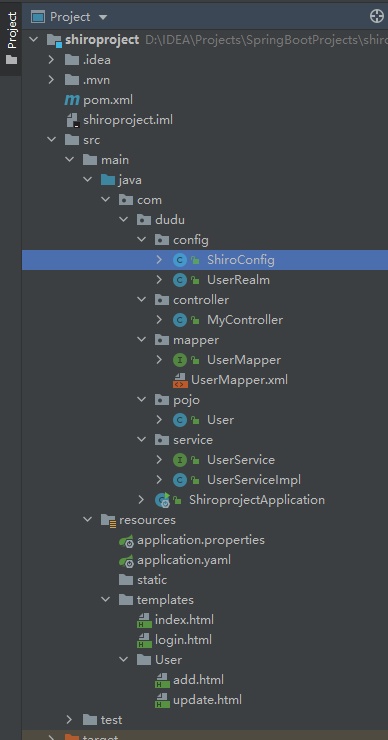Click the Maven pom.xml file icon

coord(72,100)
